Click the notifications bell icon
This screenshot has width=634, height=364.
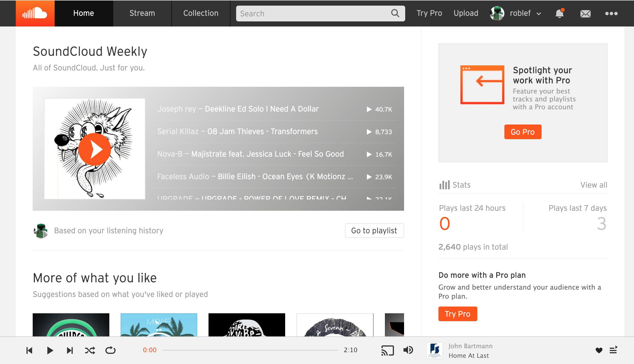[x=560, y=14]
